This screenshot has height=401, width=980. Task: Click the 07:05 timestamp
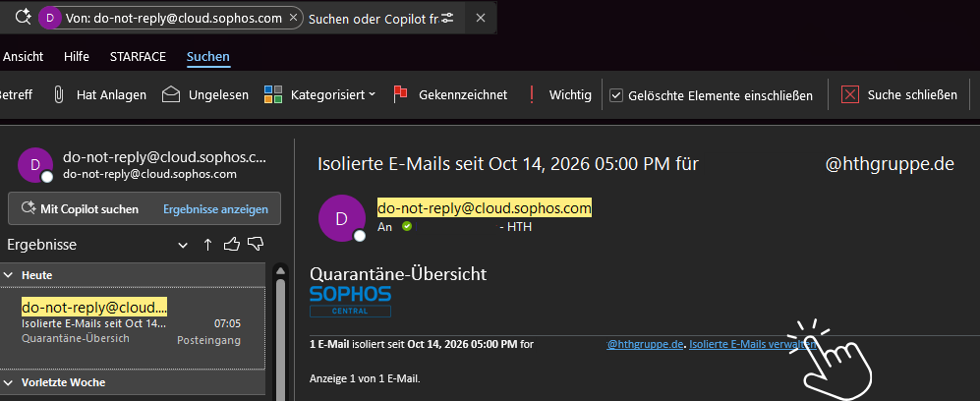(x=227, y=323)
